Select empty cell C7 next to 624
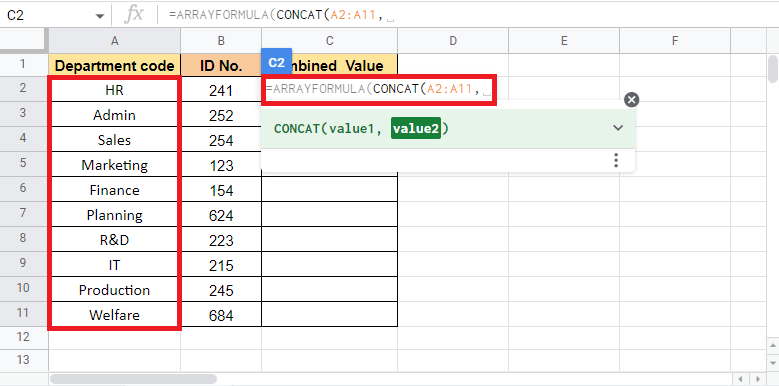779x386 pixels. pos(329,215)
